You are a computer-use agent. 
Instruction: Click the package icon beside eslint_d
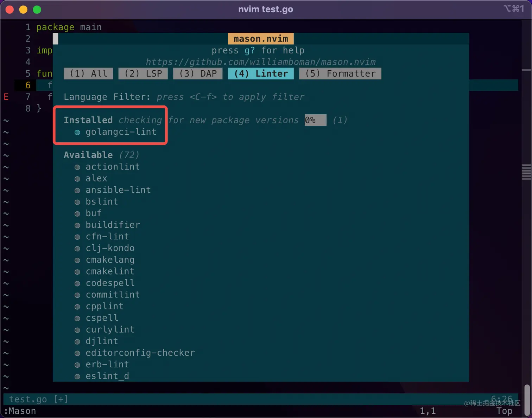tap(77, 377)
